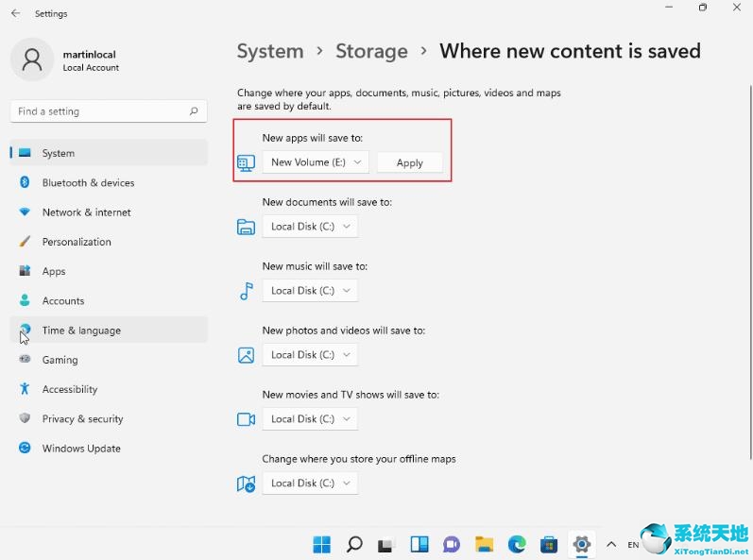Expand the New movies and TV shows dropdown
This screenshot has height=560, width=753.
(310, 419)
